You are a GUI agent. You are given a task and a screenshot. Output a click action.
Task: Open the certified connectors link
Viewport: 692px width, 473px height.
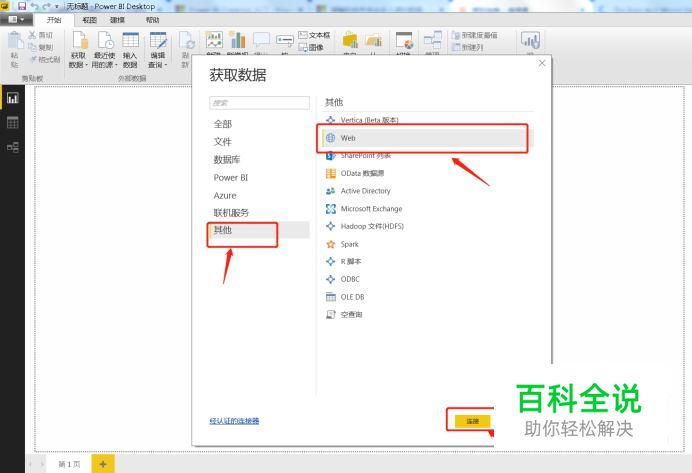coord(234,421)
